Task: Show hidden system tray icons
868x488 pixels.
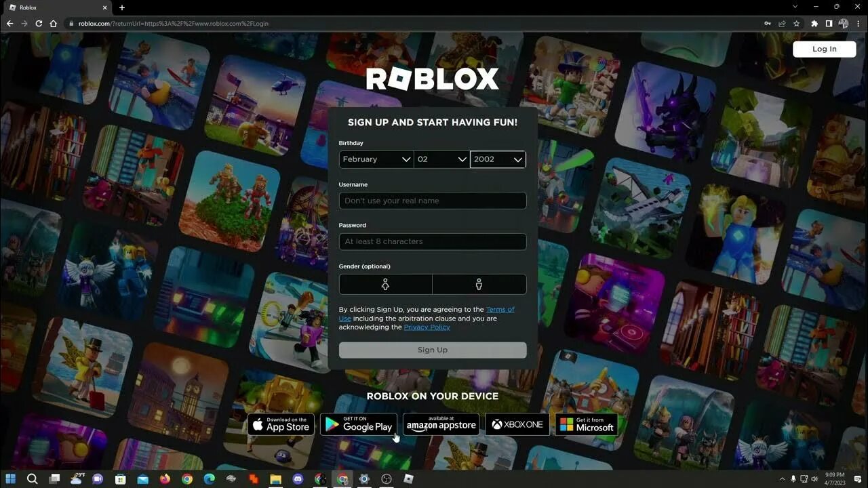Action: (x=782, y=479)
